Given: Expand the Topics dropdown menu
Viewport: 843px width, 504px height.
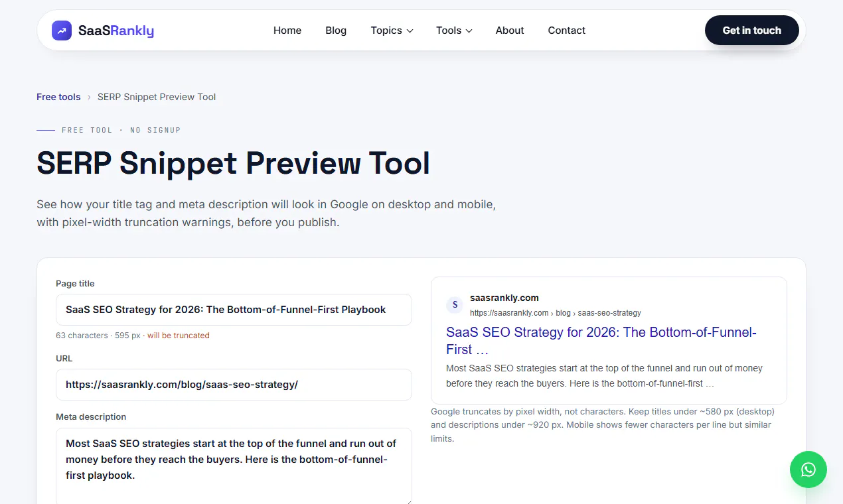Looking at the screenshot, I should tap(392, 31).
